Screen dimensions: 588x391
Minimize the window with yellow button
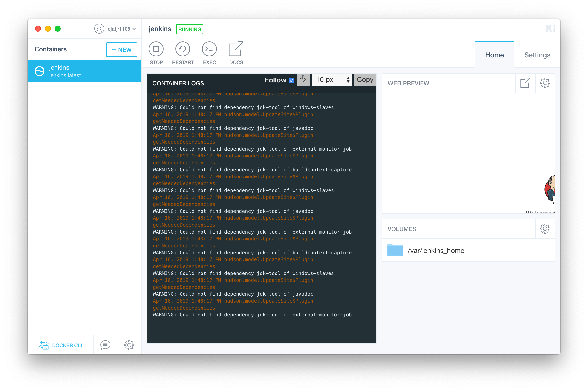(48, 29)
